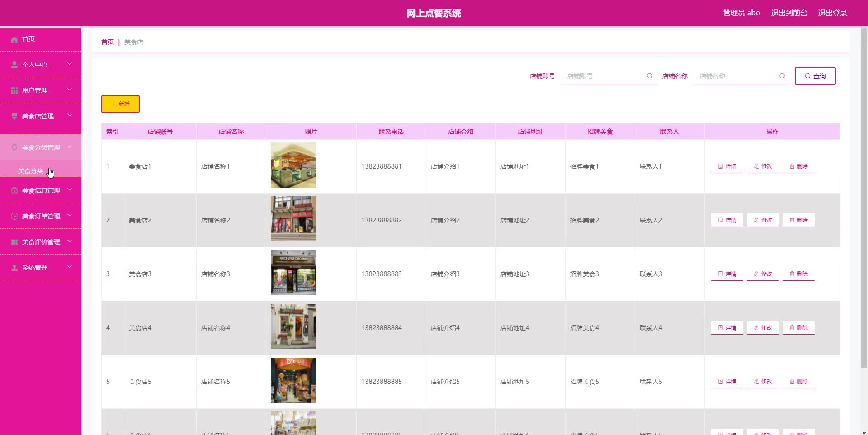Click the 联系电话 column header
The image size is (868, 435).
[391, 132]
